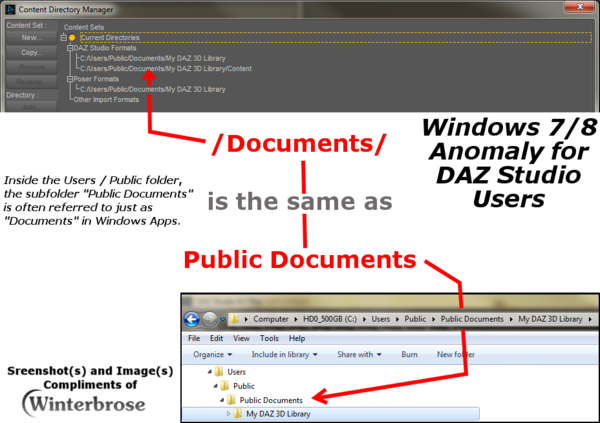600x423 pixels.
Task: Open the View menu in Explorer
Action: 241,339
